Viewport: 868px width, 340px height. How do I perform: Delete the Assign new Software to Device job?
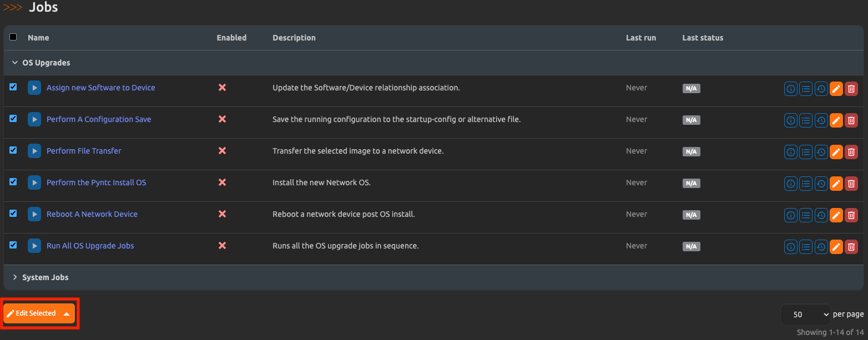(x=851, y=89)
